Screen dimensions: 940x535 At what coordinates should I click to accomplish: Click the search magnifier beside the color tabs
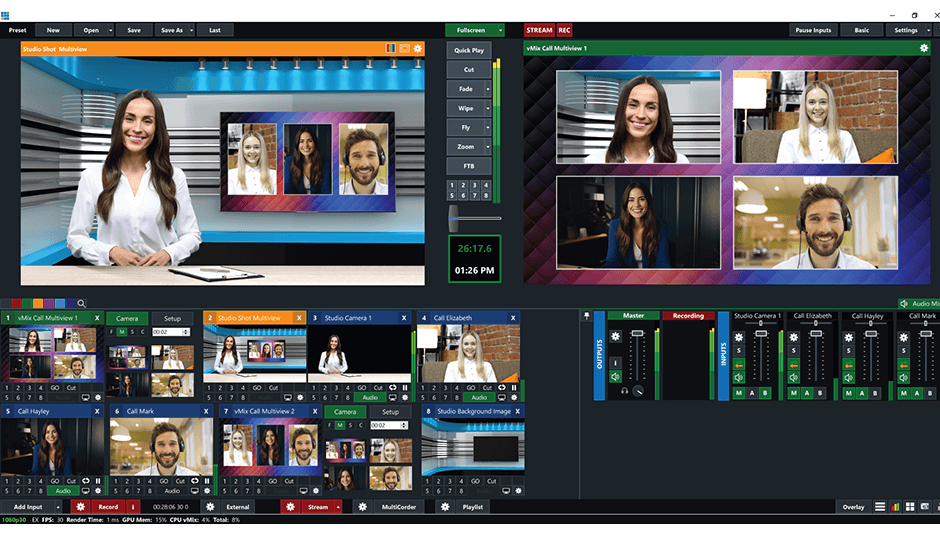click(x=81, y=303)
